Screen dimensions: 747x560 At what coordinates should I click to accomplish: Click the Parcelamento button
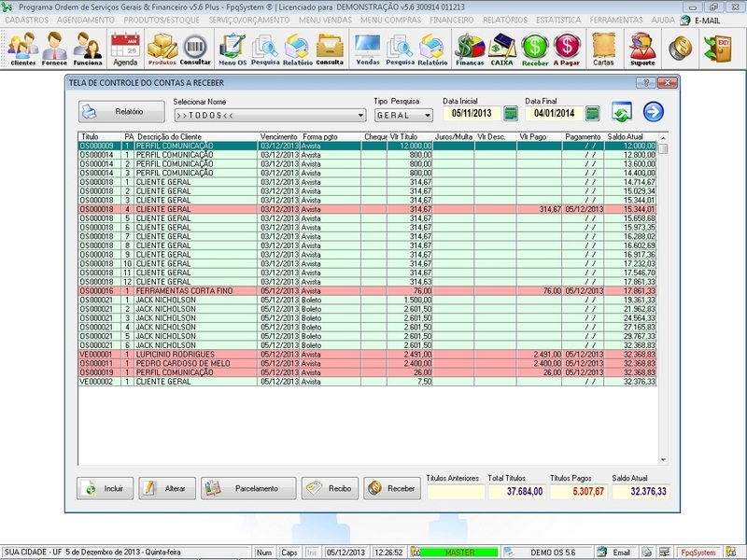[x=249, y=488]
